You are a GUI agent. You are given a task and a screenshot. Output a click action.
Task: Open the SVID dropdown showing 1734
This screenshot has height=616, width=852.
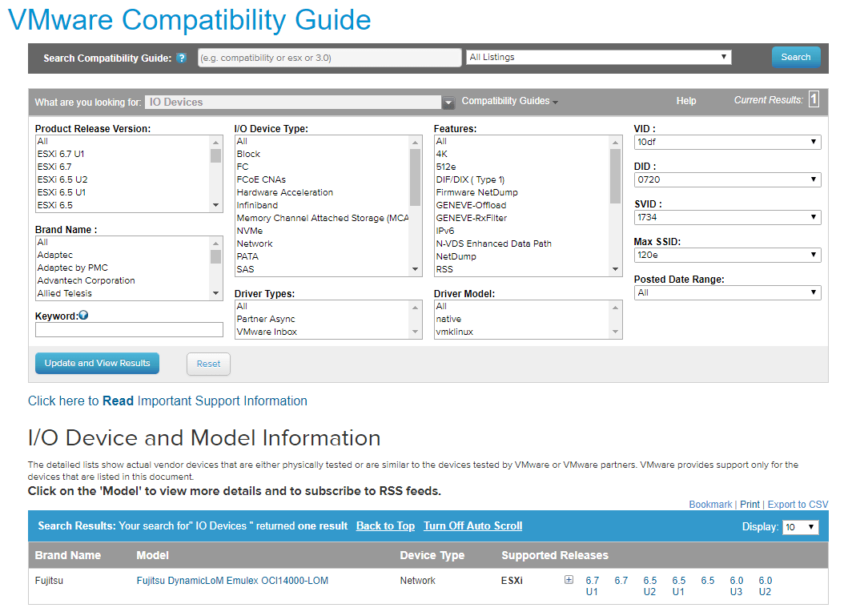click(727, 217)
